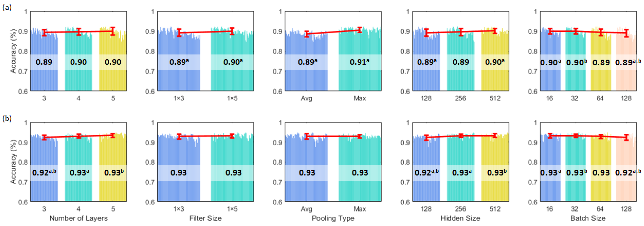Select the (b) panel label

click(7, 118)
